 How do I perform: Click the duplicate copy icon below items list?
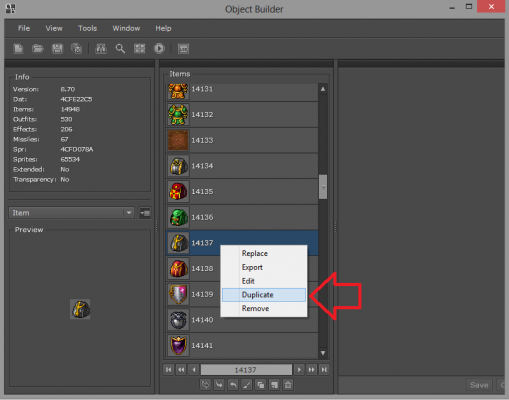pyautogui.click(x=261, y=385)
